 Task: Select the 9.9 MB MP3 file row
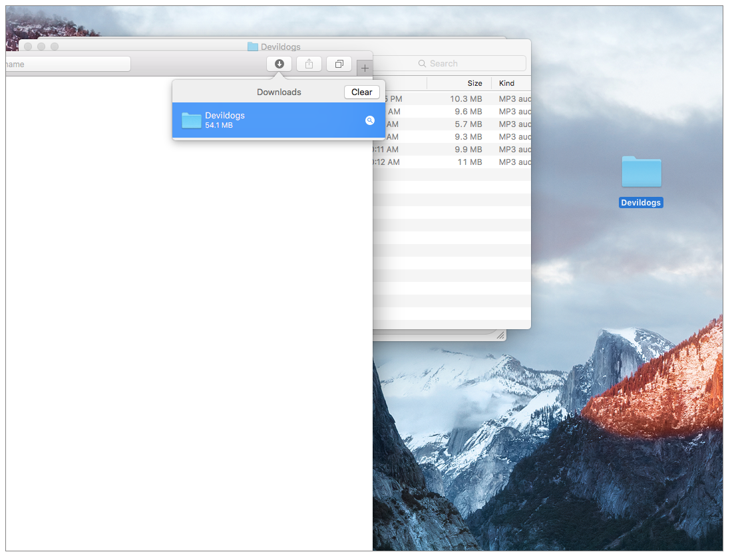click(459, 150)
